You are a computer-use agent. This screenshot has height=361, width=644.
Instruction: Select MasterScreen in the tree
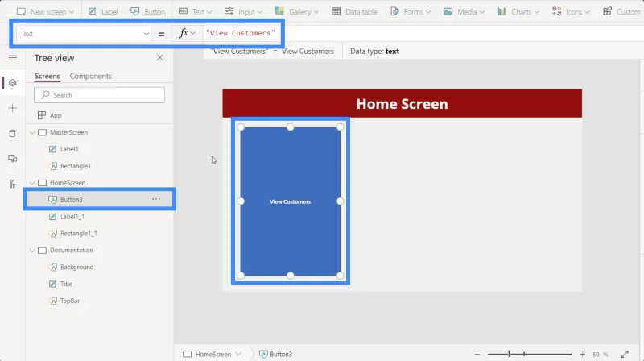68,132
